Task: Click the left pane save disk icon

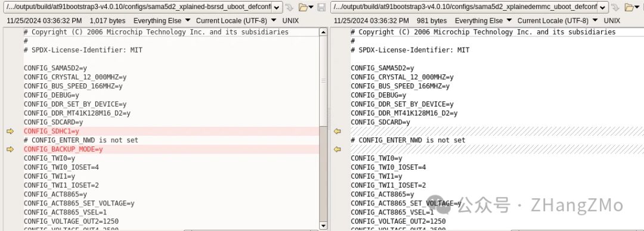Action: pyautogui.click(x=321, y=7)
